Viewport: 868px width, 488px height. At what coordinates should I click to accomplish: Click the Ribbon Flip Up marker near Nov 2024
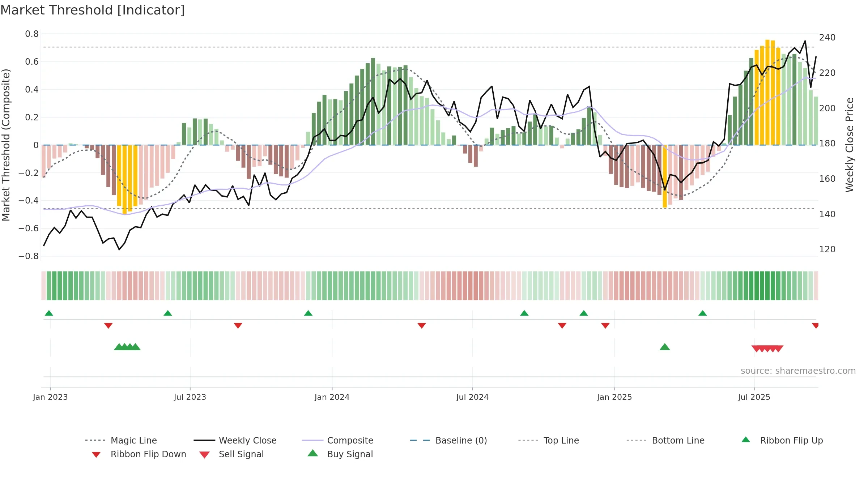584,313
